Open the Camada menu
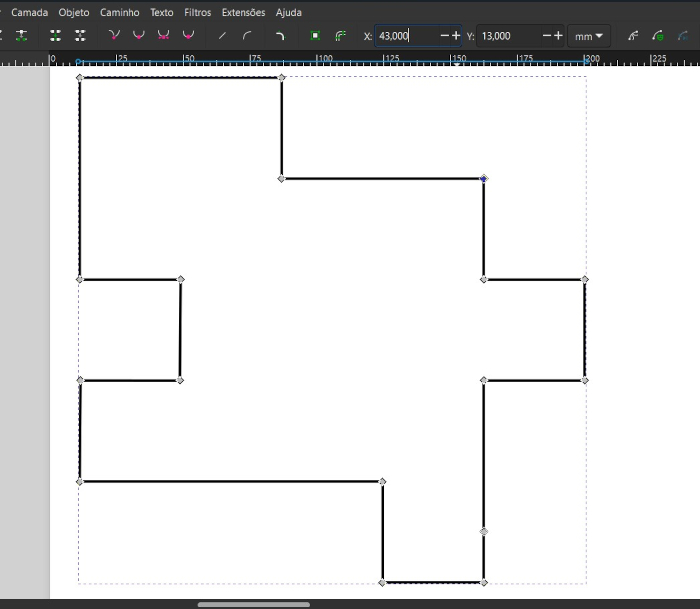700x609 pixels. 29,13
